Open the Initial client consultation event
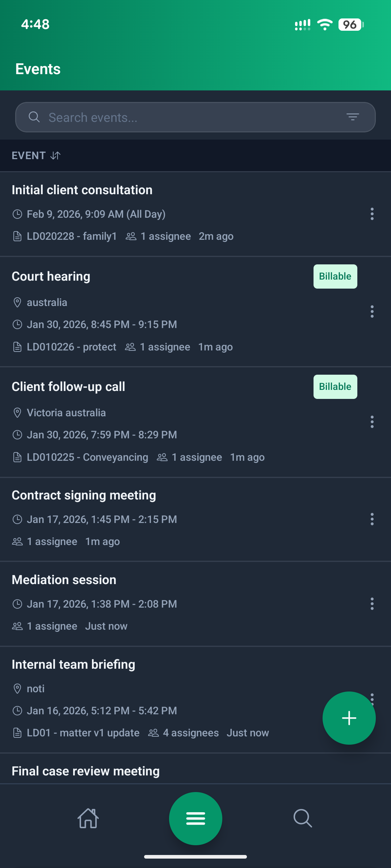The image size is (391, 868). 82,190
